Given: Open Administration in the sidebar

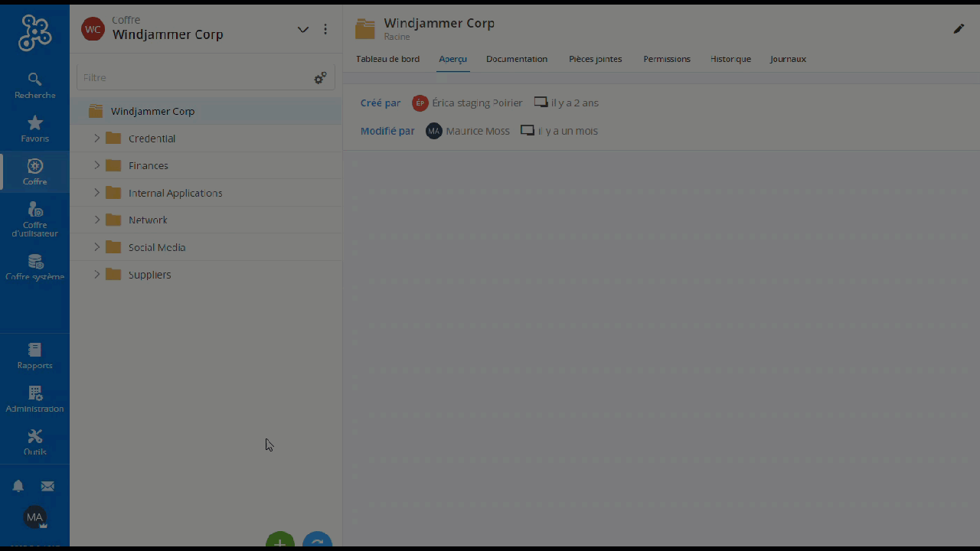Looking at the screenshot, I should [x=34, y=399].
